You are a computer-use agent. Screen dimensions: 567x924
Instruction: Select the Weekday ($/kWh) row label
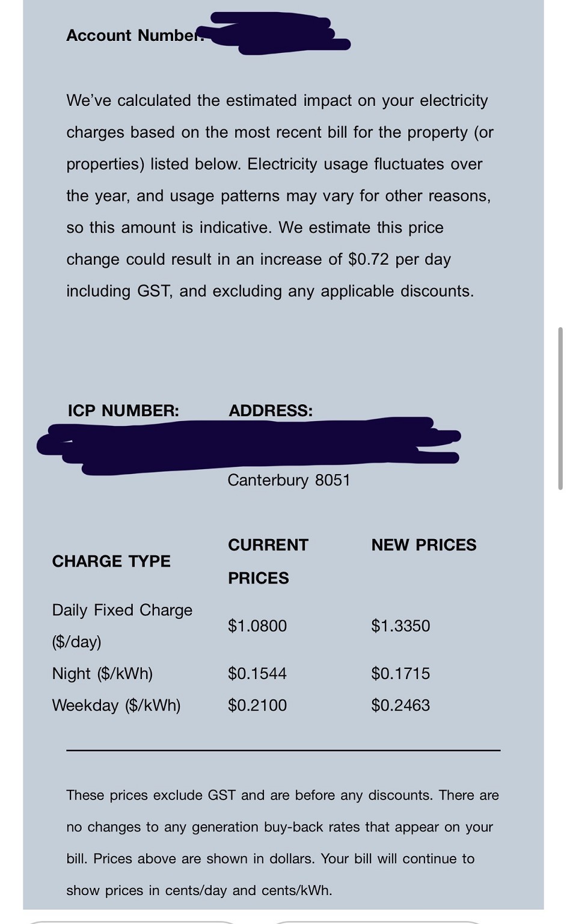pyautogui.click(x=116, y=706)
